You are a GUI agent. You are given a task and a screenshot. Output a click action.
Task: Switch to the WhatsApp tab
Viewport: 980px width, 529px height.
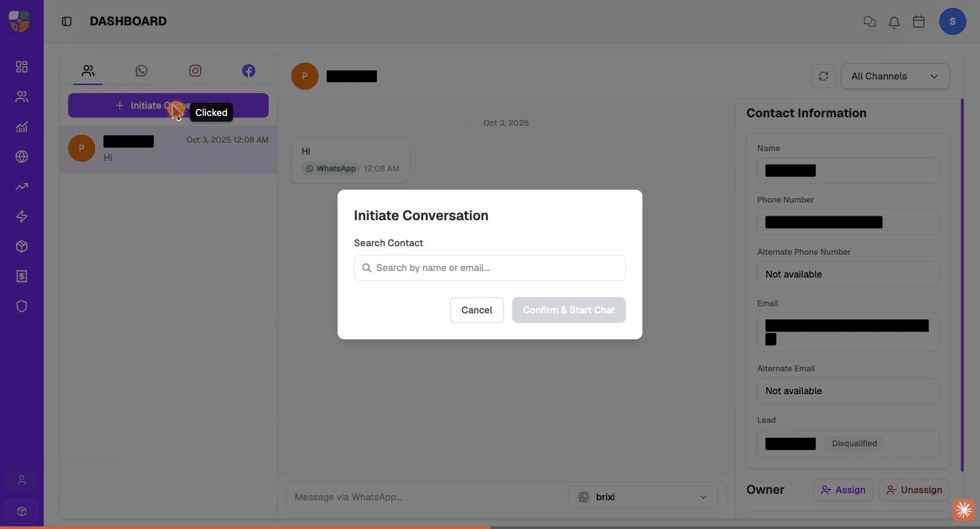pyautogui.click(x=141, y=70)
